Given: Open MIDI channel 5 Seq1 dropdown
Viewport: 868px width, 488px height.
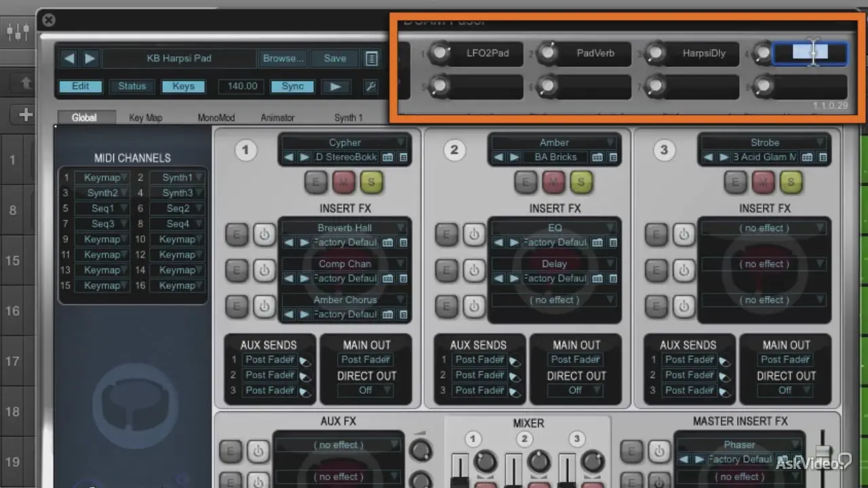Looking at the screenshot, I should [102, 209].
